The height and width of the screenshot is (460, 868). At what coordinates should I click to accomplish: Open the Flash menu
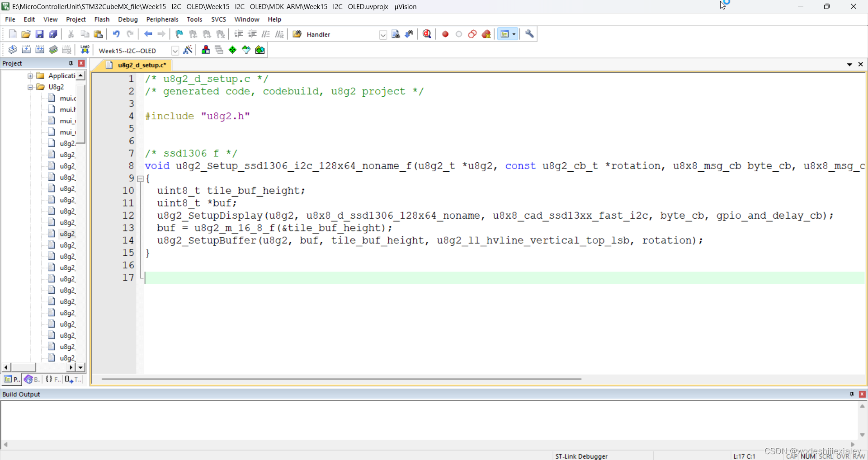pyautogui.click(x=102, y=19)
